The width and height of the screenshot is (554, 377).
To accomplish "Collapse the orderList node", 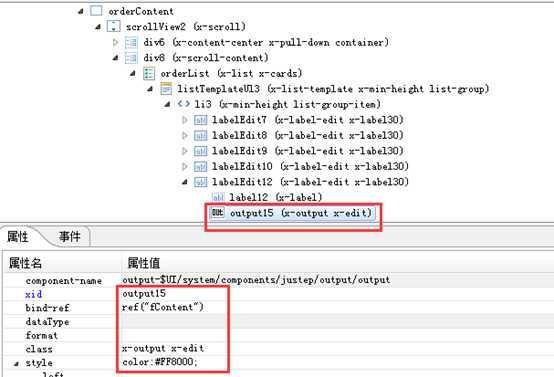I will [132, 73].
